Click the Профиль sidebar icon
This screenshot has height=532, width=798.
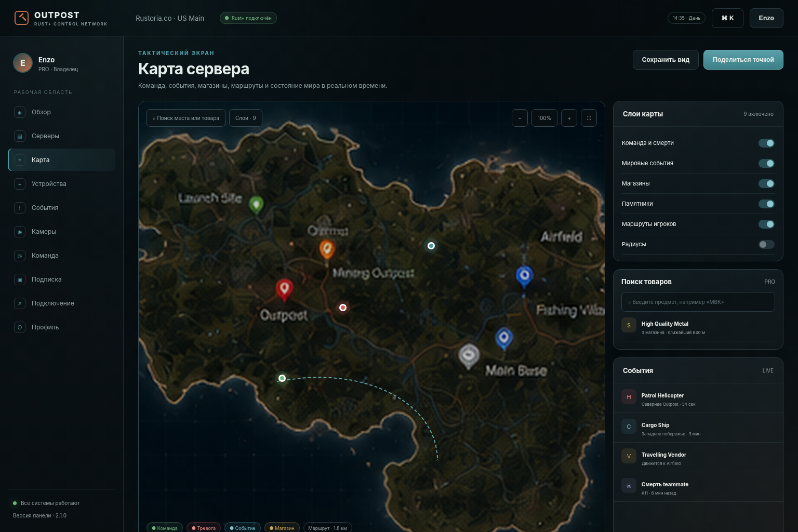20,327
